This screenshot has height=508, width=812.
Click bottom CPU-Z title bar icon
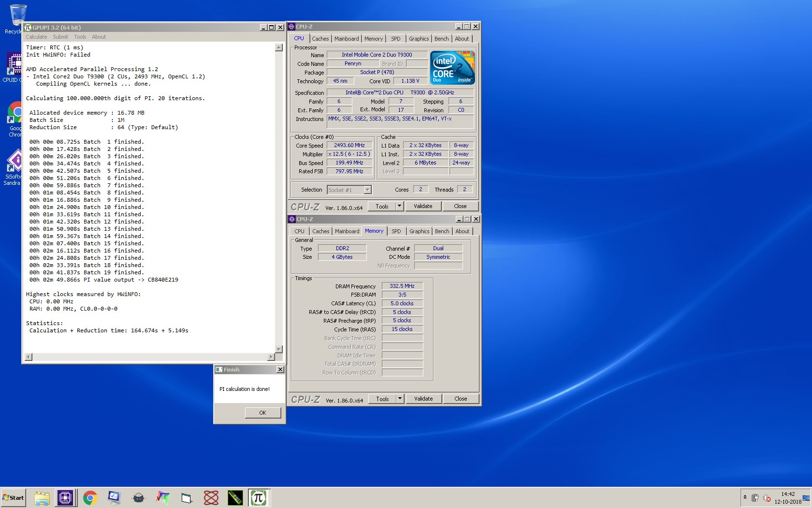[x=291, y=219]
